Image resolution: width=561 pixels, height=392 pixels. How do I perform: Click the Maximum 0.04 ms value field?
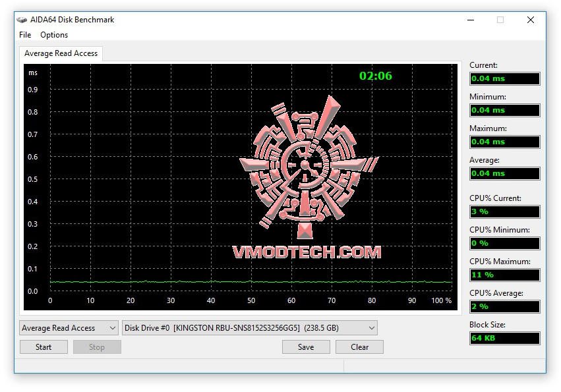tap(505, 142)
